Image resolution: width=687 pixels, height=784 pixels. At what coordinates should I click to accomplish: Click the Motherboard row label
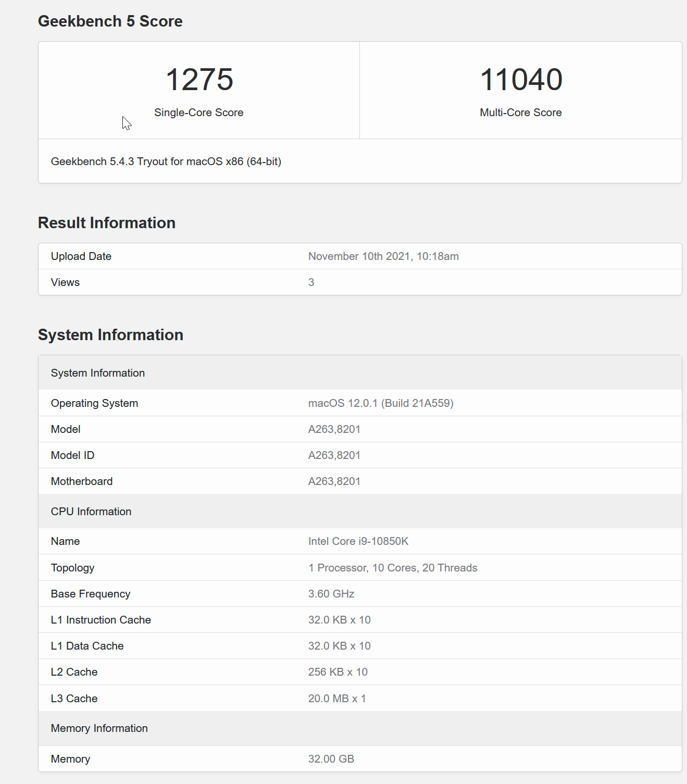(x=81, y=481)
